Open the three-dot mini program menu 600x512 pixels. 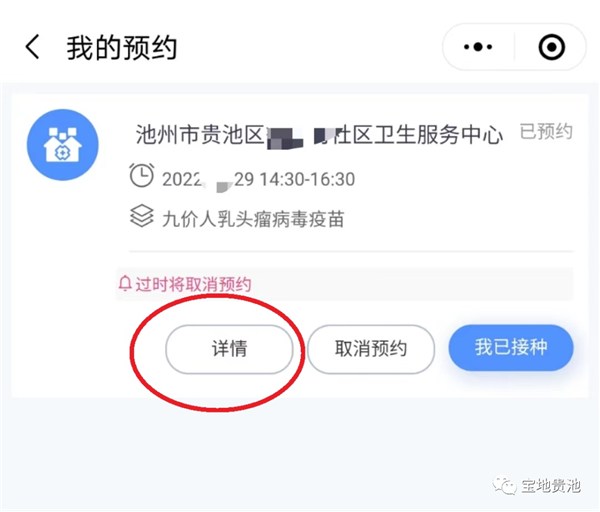(478, 47)
